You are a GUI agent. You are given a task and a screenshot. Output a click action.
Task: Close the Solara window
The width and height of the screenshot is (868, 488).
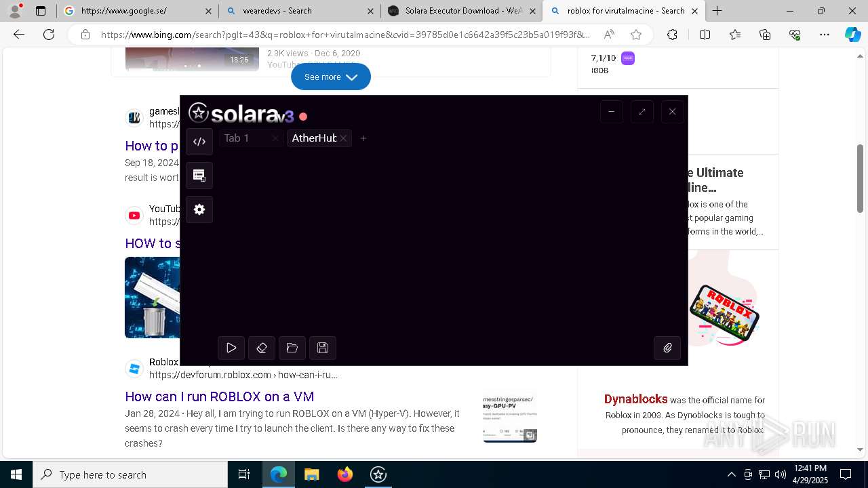[672, 112]
